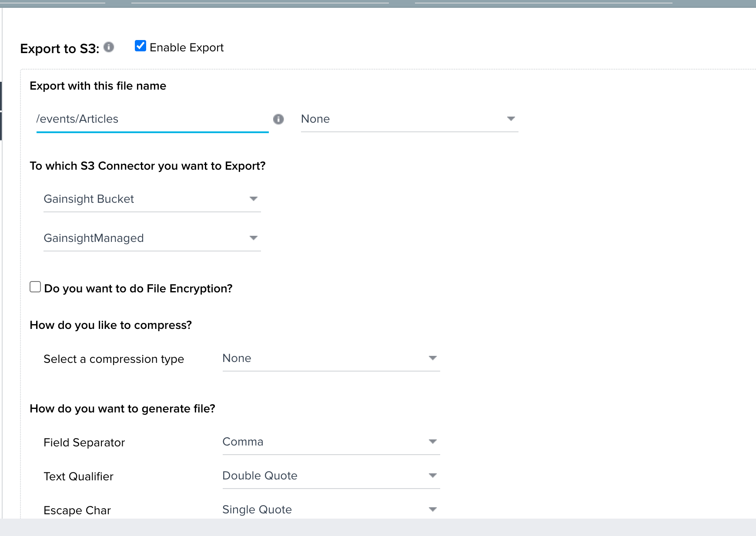Click the 'Export to S3:' heading
Viewport: 756px width, 536px height.
(60, 49)
